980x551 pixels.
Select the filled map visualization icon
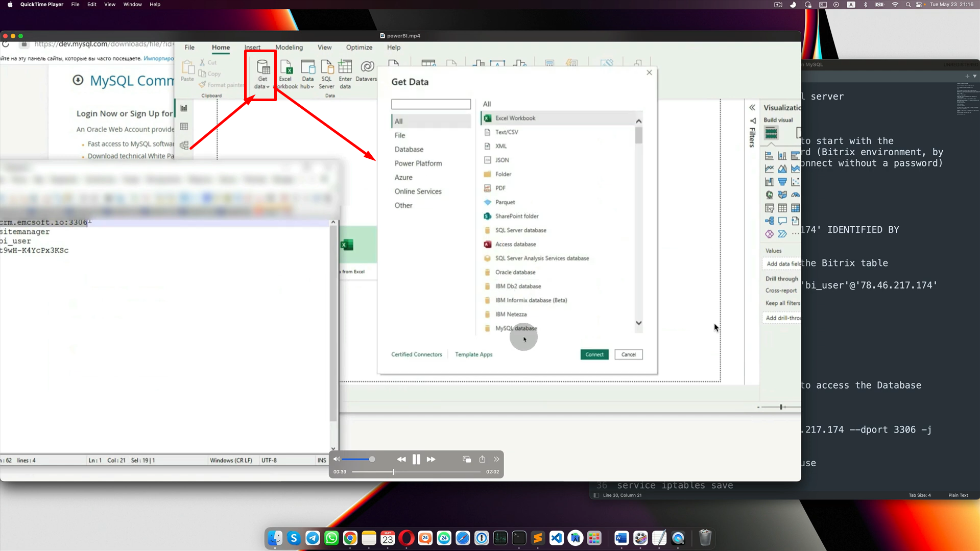click(x=782, y=195)
